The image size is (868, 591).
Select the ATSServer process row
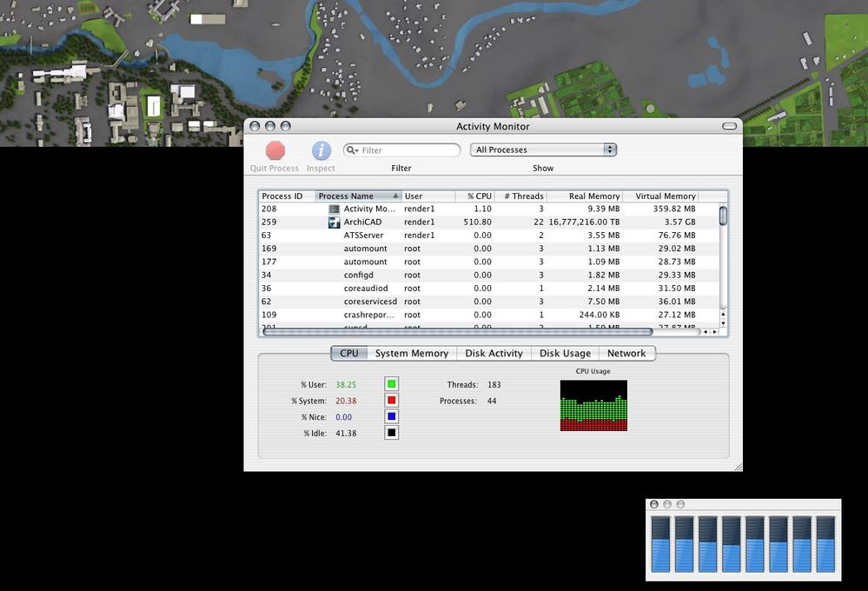pos(489,236)
